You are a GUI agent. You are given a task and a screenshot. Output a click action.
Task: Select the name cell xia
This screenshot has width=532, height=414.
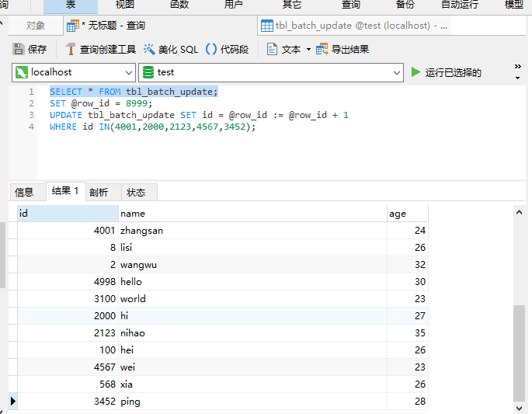tap(252, 384)
